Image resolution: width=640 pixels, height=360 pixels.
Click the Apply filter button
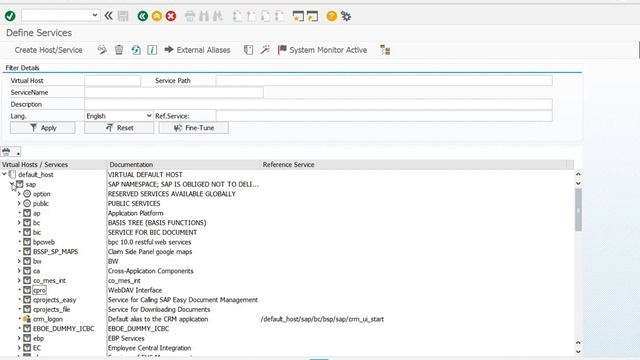click(43, 128)
